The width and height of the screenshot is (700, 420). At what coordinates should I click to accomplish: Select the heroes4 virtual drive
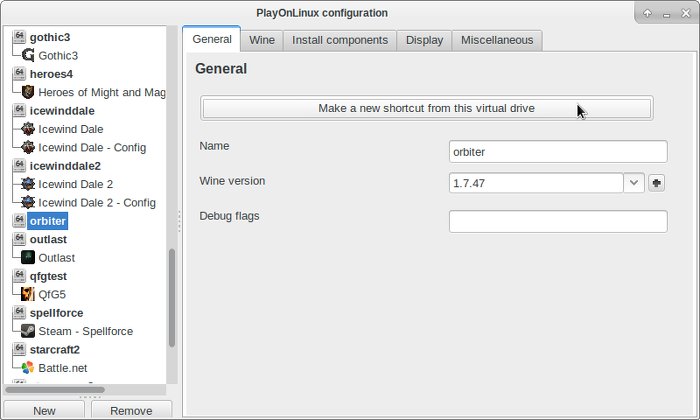(51, 74)
